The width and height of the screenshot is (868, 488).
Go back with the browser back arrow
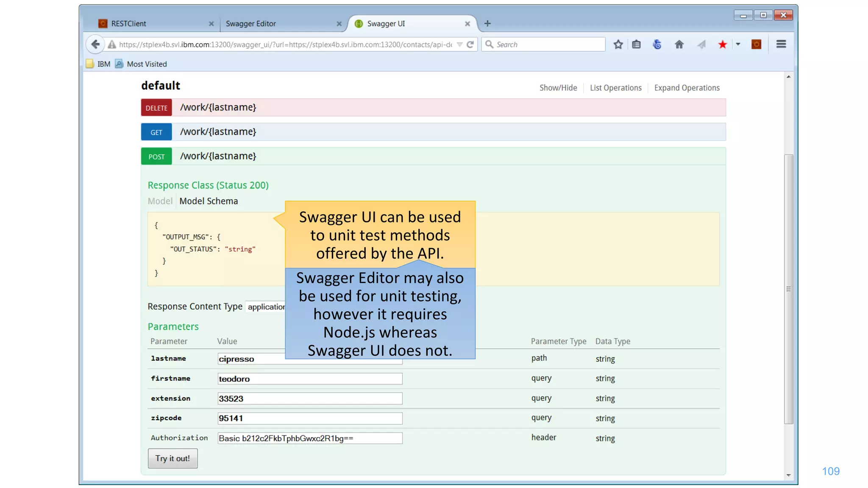(95, 44)
